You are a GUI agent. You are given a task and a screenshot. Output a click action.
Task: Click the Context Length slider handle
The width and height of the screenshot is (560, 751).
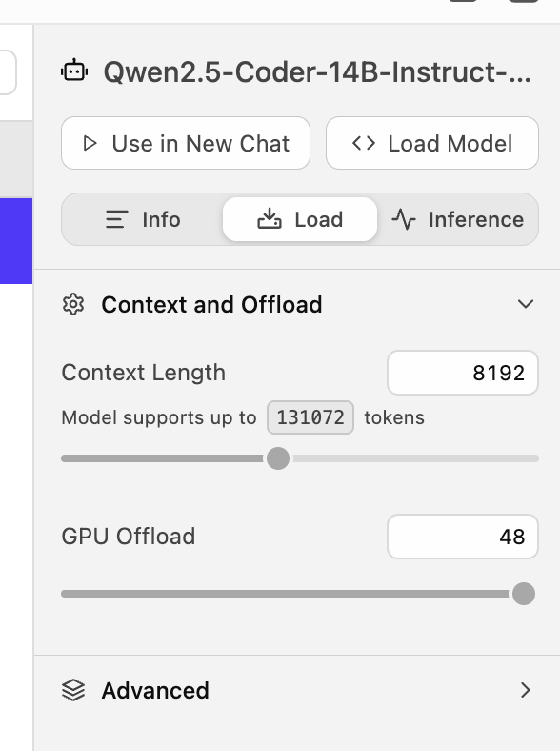[278, 458]
